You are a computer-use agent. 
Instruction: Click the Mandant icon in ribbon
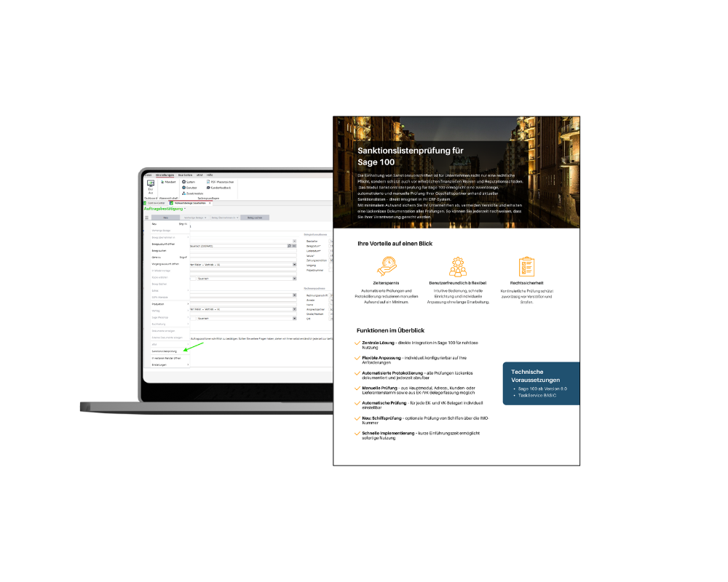tap(163, 182)
